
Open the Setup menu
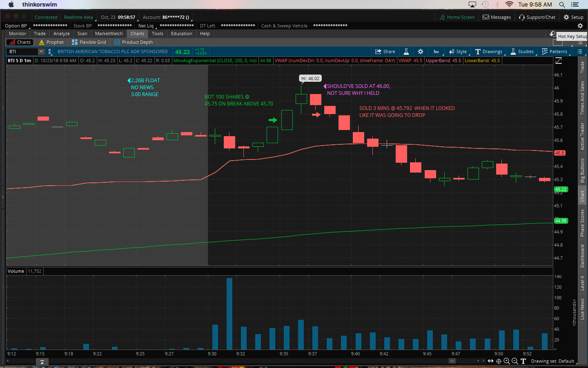pos(573,17)
